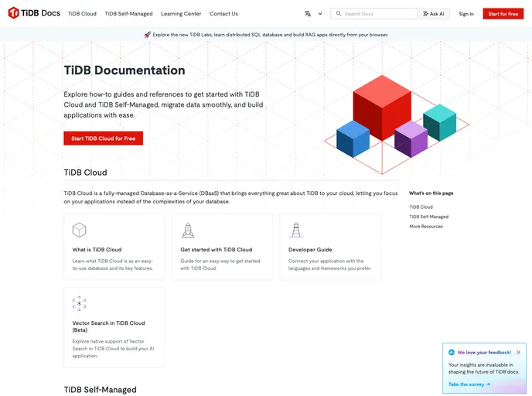
Task: Open the language translation icon
Action: coord(308,14)
